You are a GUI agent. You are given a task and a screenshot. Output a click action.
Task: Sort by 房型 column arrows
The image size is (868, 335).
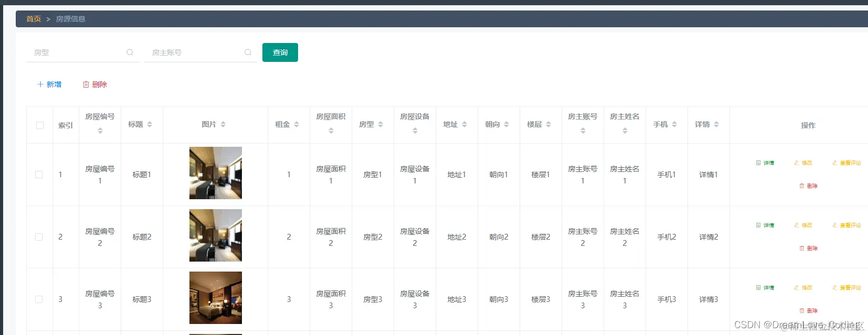[380, 124]
